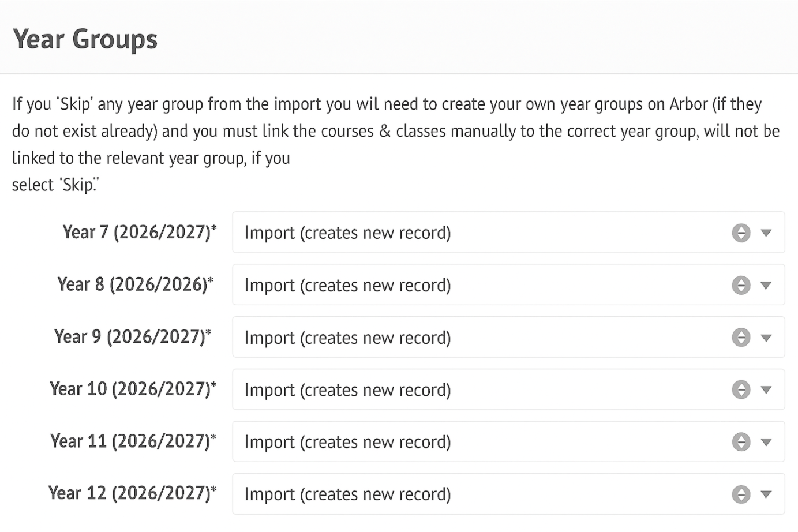The width and height of the screenshot is (798, 532).
Task: Click the 'Year 8 (2026/2026)' label
Action: tap(135, 284)
